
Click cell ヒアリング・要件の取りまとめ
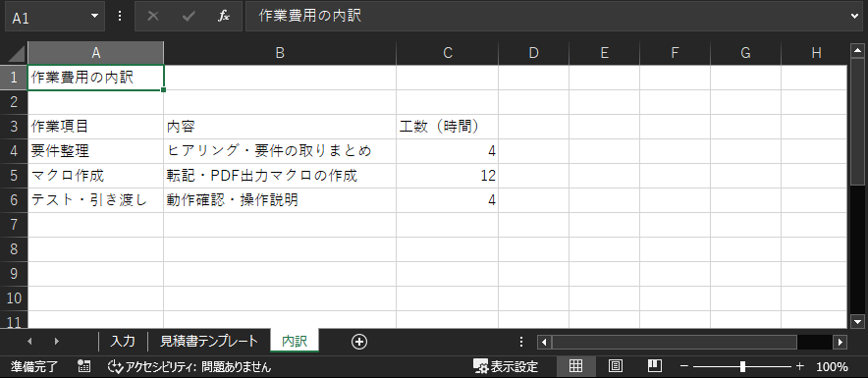click(280, 151)
